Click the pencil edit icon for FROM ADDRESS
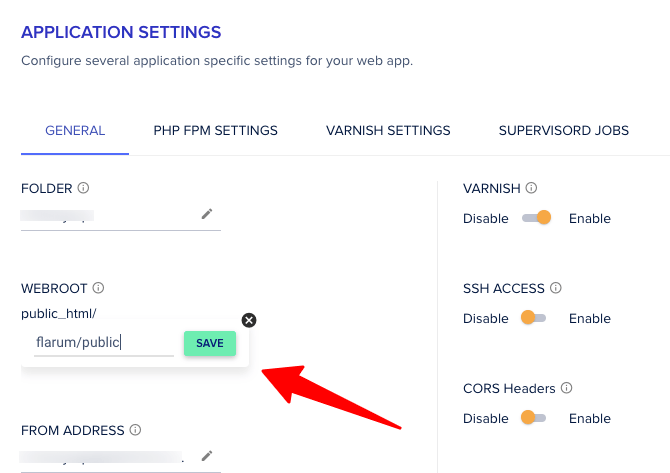Viewport: 670px width, 473px height. coord(207,456)
